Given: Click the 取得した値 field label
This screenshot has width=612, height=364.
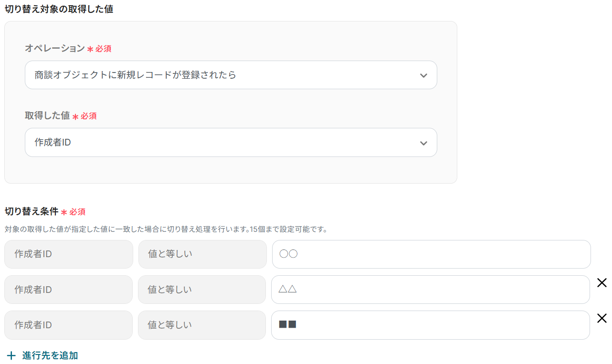Looking at the screenshot, I should point(47,116).
